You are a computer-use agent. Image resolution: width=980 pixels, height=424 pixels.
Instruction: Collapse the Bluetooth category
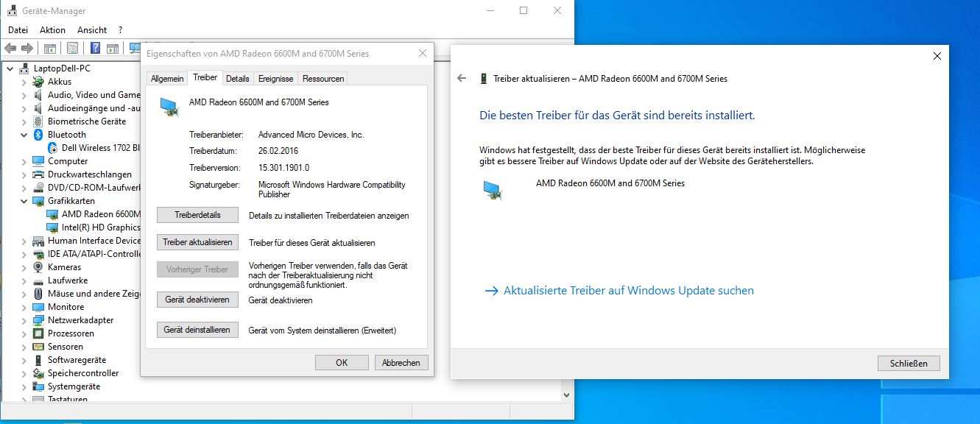(24, 135)
